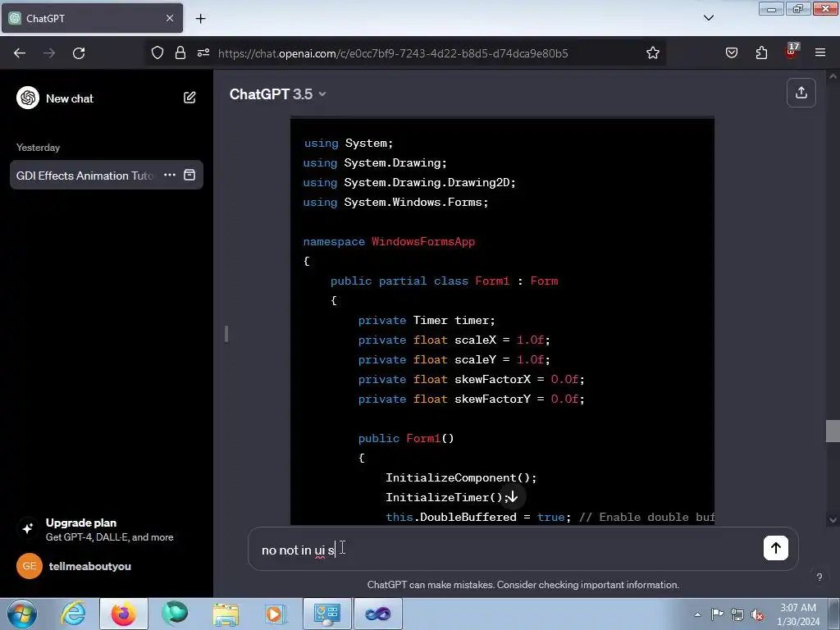Click the muted volume tray icon
The width and height of the screenshot is (840, 630).
757,614
